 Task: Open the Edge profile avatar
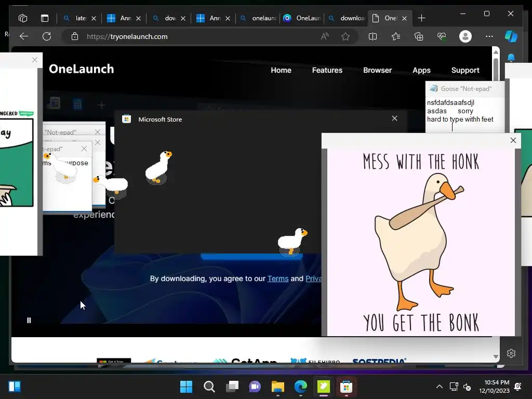[465, 36]
